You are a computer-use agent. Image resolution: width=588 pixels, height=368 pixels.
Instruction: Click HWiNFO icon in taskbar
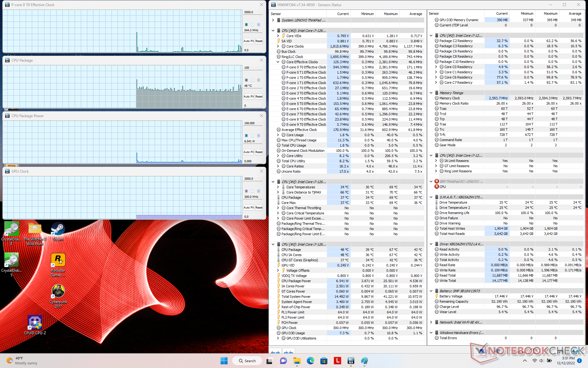[351, 361]
